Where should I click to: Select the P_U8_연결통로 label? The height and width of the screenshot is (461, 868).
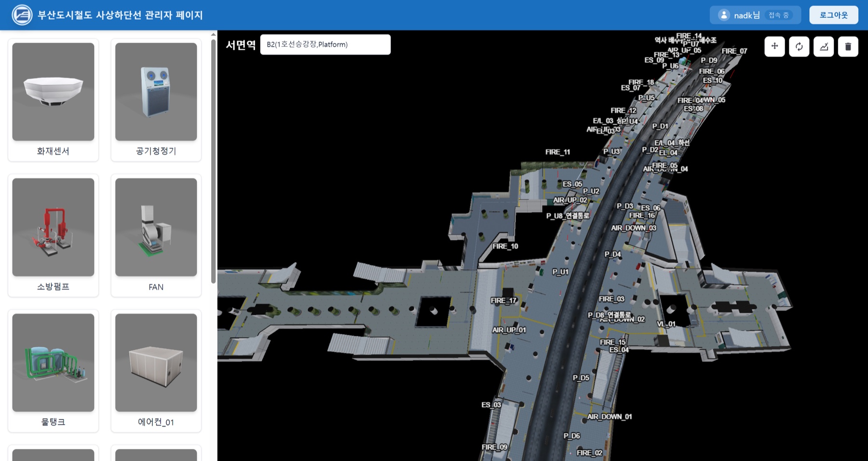click(x=568, y=216)
